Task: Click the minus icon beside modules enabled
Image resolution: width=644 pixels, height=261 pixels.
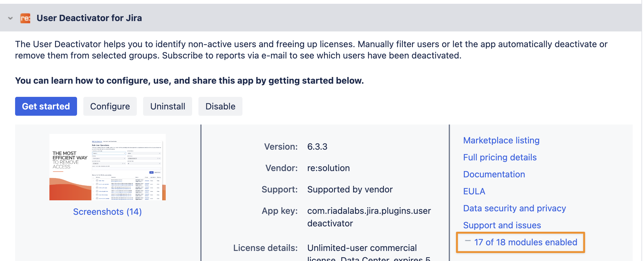Action: pyautogui.click(x=468, y=241)
